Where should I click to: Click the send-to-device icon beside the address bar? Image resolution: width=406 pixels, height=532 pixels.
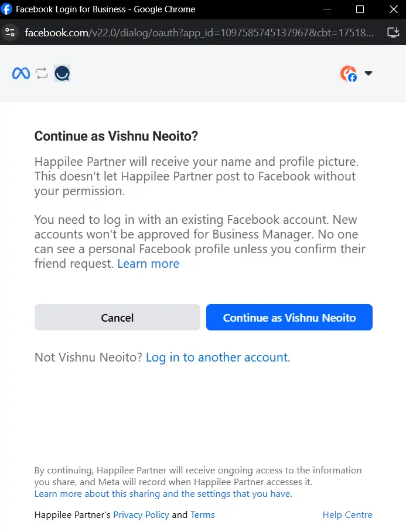[393, 32]
